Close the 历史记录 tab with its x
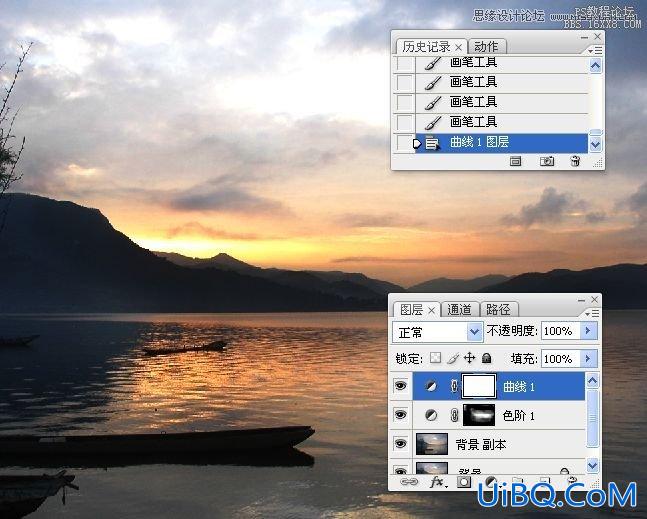Viewport: 647px width, 519px height. (x=458, y=47)
